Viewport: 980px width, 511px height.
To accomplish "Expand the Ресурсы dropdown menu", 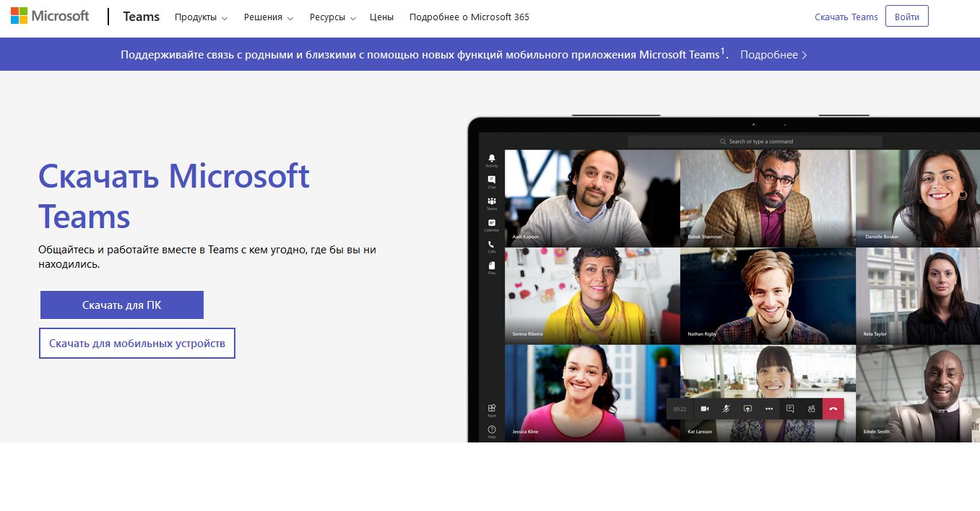I will [x=332, y=17].
